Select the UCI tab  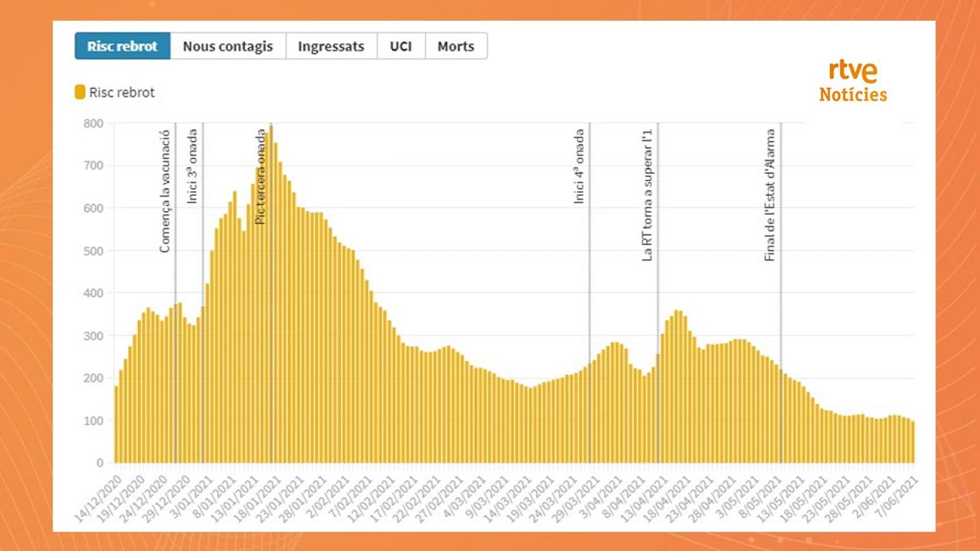(x=399, y=46)
